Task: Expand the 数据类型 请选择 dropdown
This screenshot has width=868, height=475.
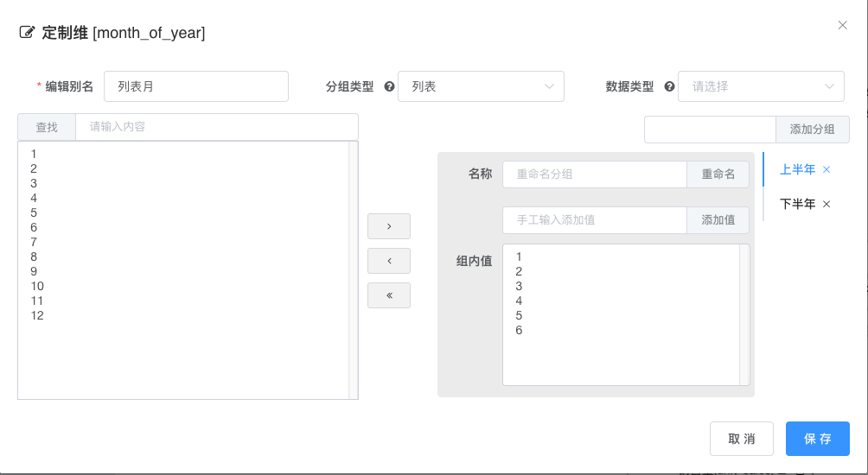Action: click(x=761, y=86)
